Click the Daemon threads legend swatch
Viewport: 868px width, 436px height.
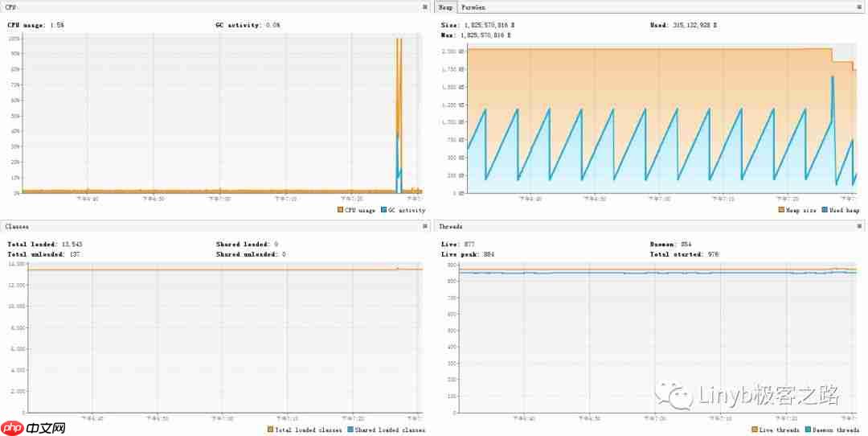coord(807,430)
